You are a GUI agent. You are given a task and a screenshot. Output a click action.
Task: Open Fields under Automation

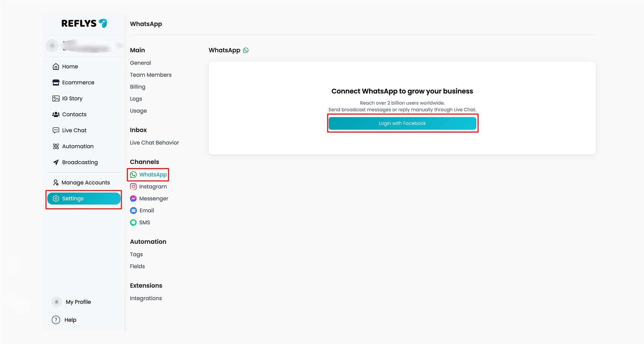click(137, 266)
